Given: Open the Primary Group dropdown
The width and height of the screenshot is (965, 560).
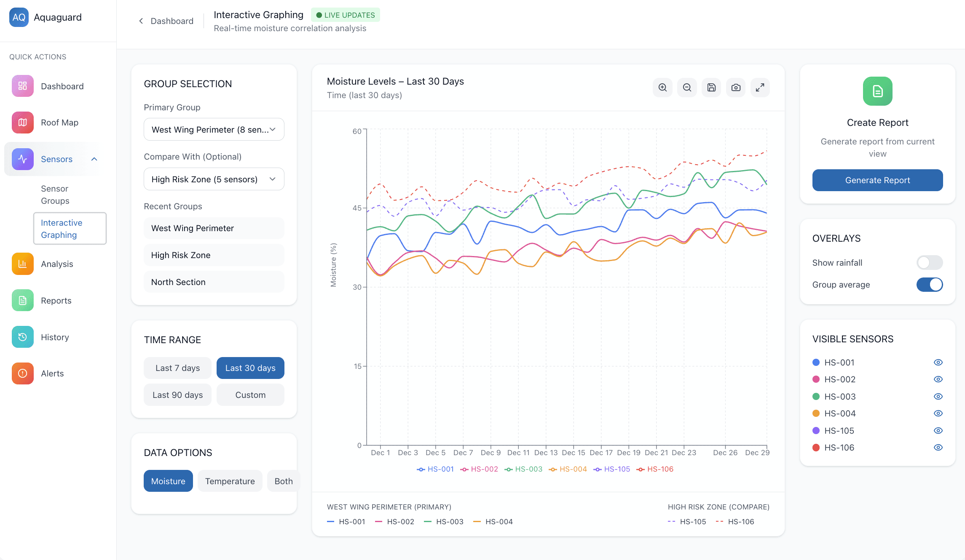Looking at the screenshot, I should click(214, 130).
